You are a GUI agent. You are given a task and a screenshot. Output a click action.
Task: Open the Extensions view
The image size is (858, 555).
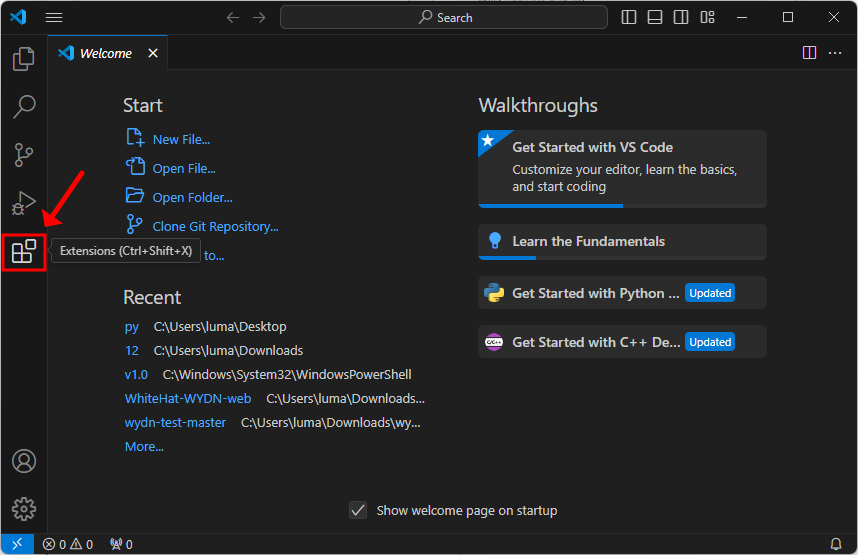24,251
